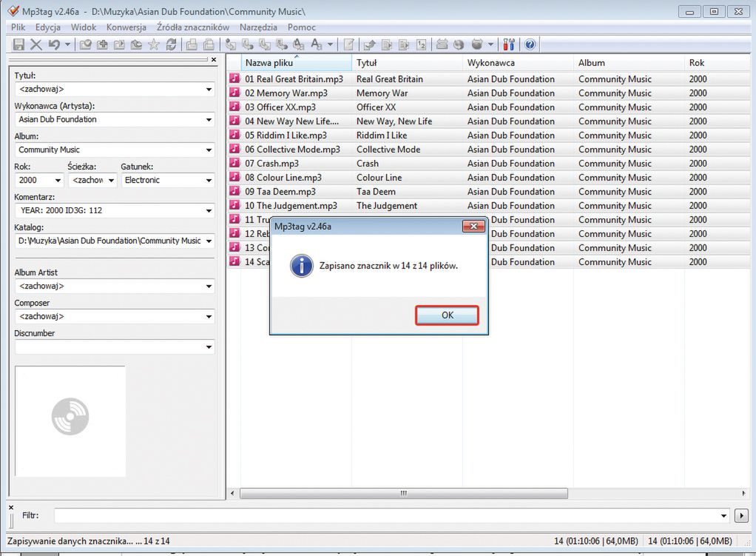
Task: Select the '05 Riddim I Like.mp3' row
Action: tap(490, 135)
